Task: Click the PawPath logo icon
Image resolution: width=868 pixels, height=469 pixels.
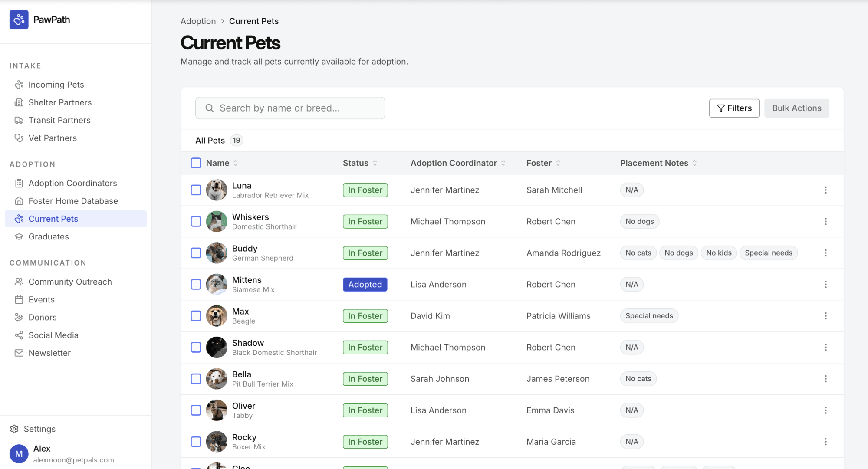Action: click(19, 20)
